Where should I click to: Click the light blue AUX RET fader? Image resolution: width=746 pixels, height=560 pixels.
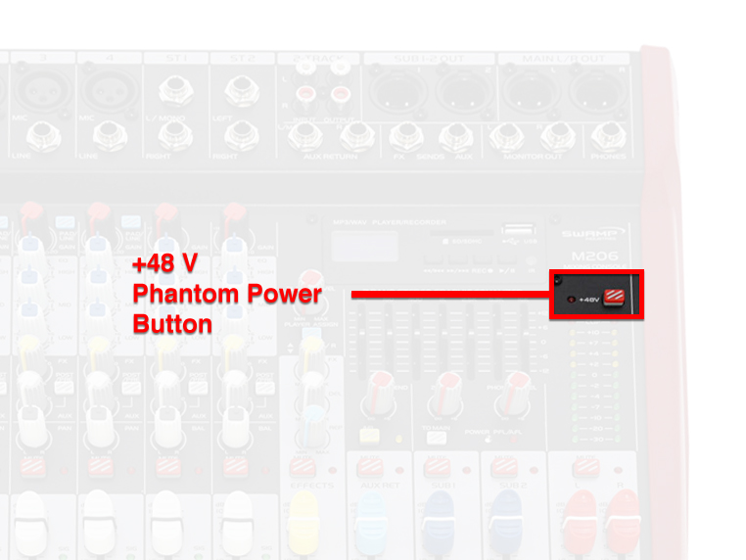coord(371,523)
